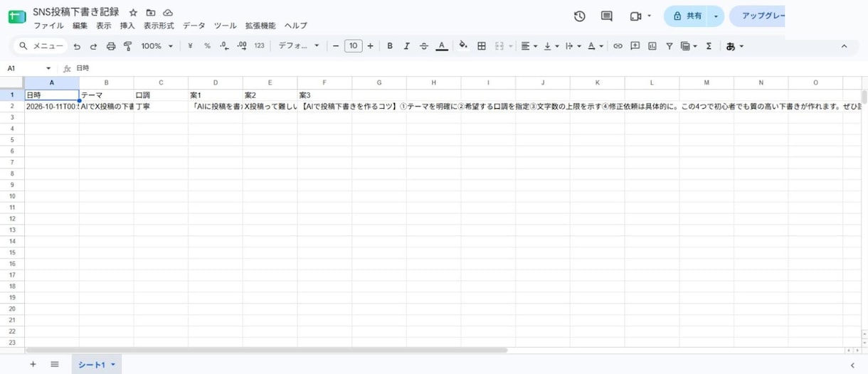Click the name box showing A1
The width and height of the screenshot is (868, 374).
pos(28,68)
